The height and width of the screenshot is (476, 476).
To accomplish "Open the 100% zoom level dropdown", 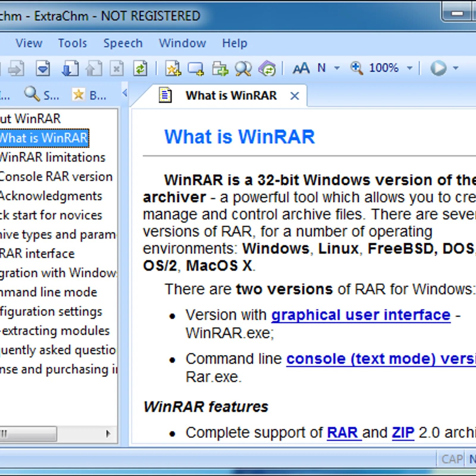I will coord(410,68).
